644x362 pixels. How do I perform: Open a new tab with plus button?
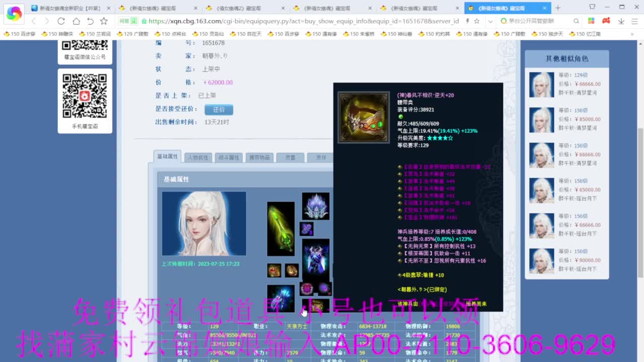pos(558,8)
